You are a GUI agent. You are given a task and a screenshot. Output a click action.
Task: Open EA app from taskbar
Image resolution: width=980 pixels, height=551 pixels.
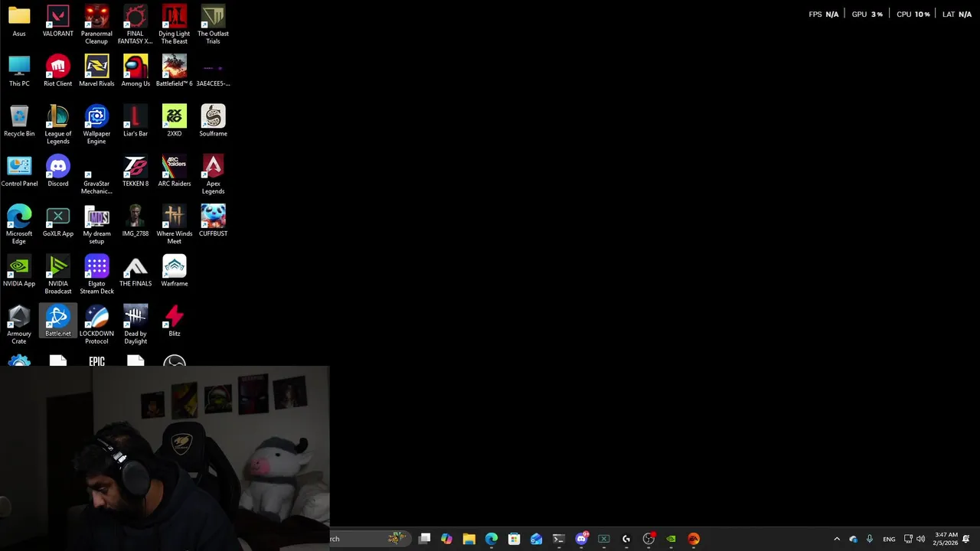pos(694,539)
